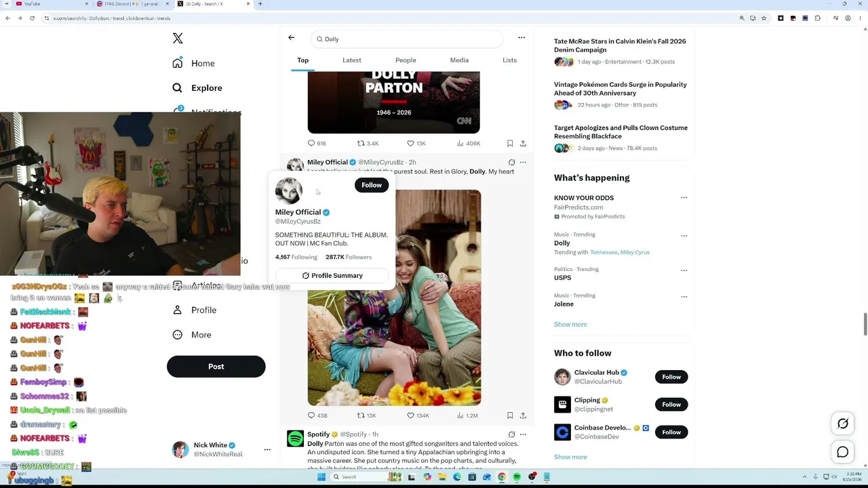Open Miley Official hover card avatar

point(289,191)
